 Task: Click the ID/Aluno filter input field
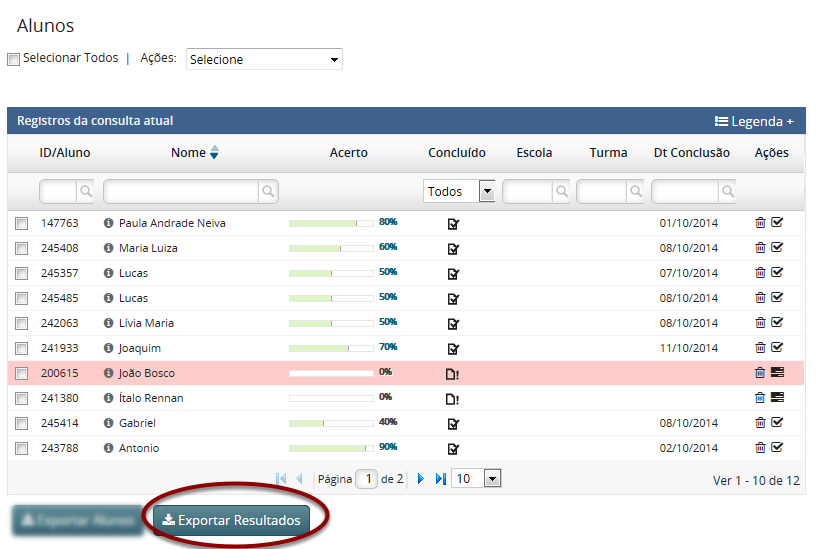58,191
